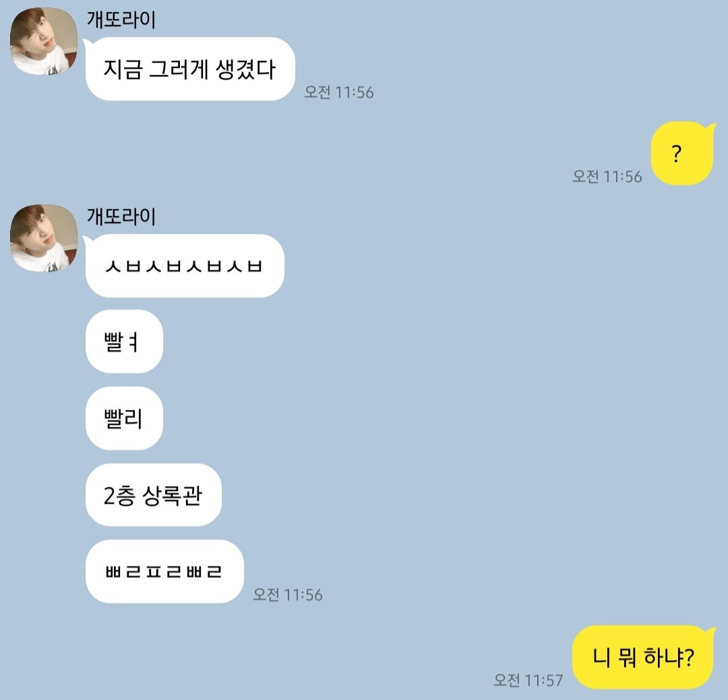Click timestamp beside '지금 그러게 생겼다'
This screenshot has width=728, height=700.
tap(339, 92)
